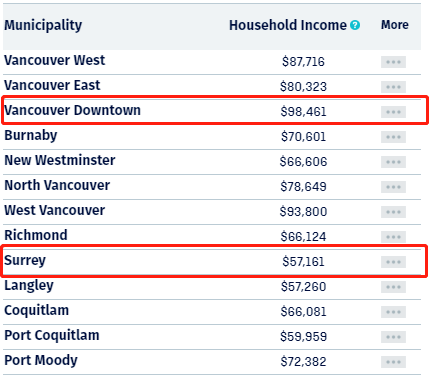Open more options for Port Coquitlam
Viewport: 435px width, 390px height.
(393, 337)
